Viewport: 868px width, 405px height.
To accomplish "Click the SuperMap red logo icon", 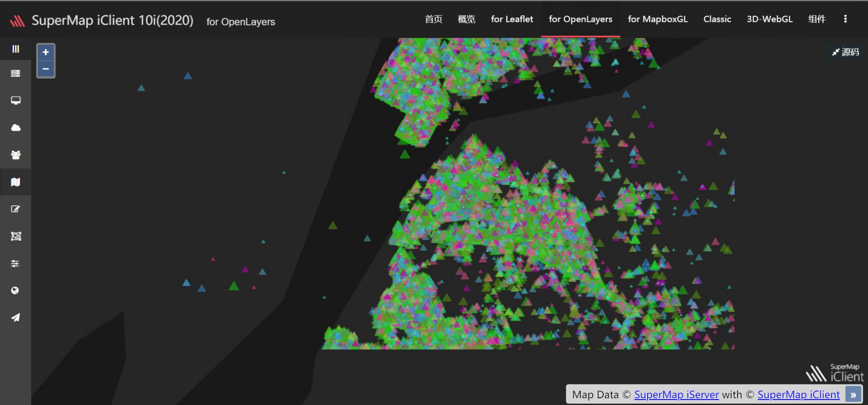I will [x=17, y=21].
